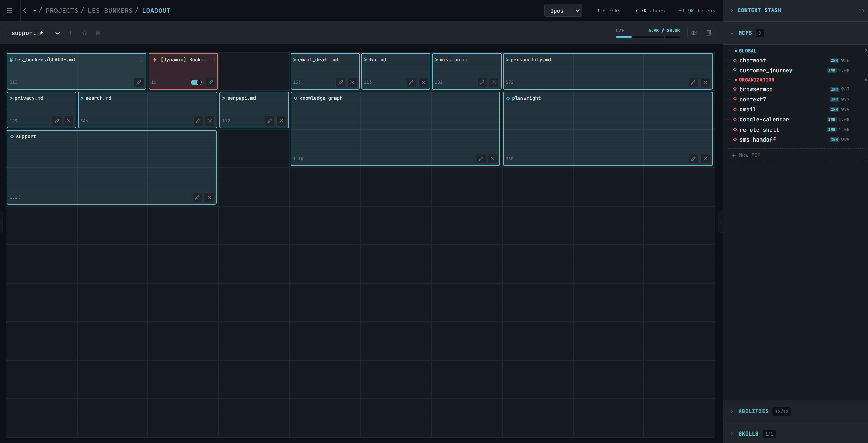Expand the Context Stash section
Image resolution: width=868 pixels, height=443 pixels.
click(759, 10)
